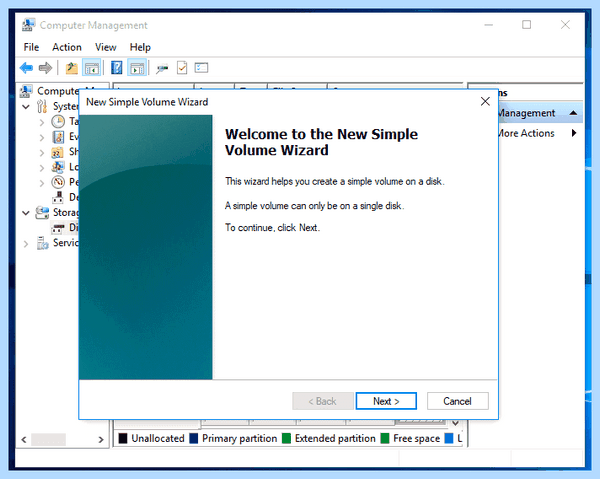This screenshot has height=479, width=600.
Task: Click the "Unallocated" legend label
Action: click(x=158, y=438)
